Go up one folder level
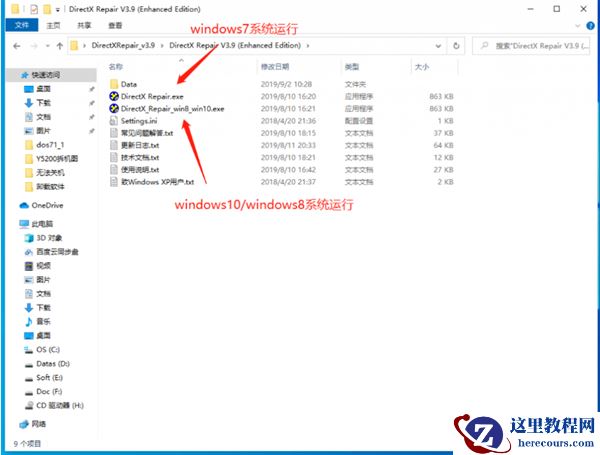Viewport: 600px width, 455px height. (x=60, y=46)
